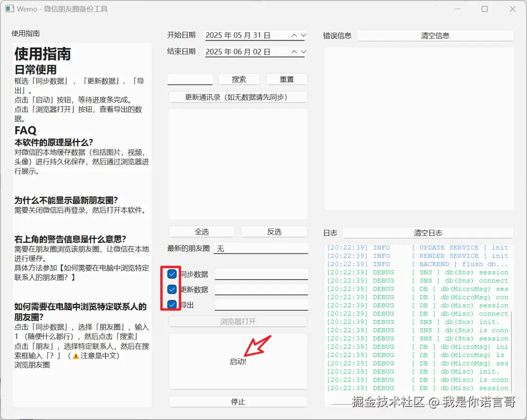Toggle the 更新数据 checkbox
Viewport: 527px width, 420px height.
(172, 289)
